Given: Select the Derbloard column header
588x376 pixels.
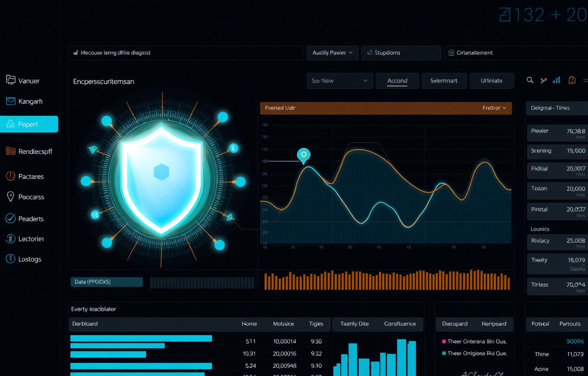Looking at the screenshot, I should pos(85,324).
